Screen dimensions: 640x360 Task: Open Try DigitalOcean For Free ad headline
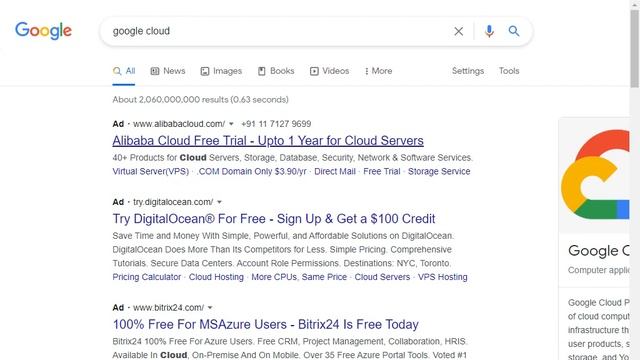pos(274,219)
